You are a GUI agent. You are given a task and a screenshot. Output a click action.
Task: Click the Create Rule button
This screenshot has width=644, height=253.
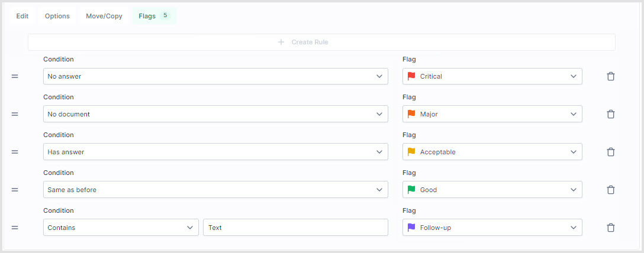(321, 42)
